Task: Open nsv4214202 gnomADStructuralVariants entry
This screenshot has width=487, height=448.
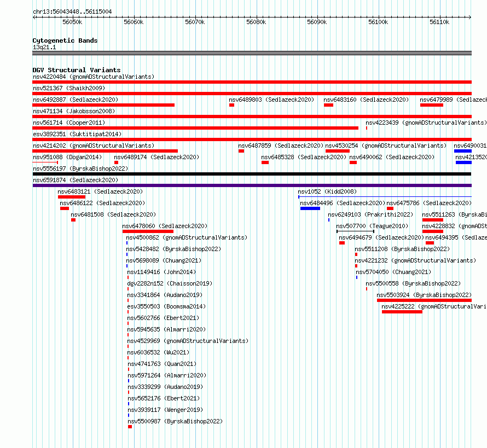Action: click(94, 146)
